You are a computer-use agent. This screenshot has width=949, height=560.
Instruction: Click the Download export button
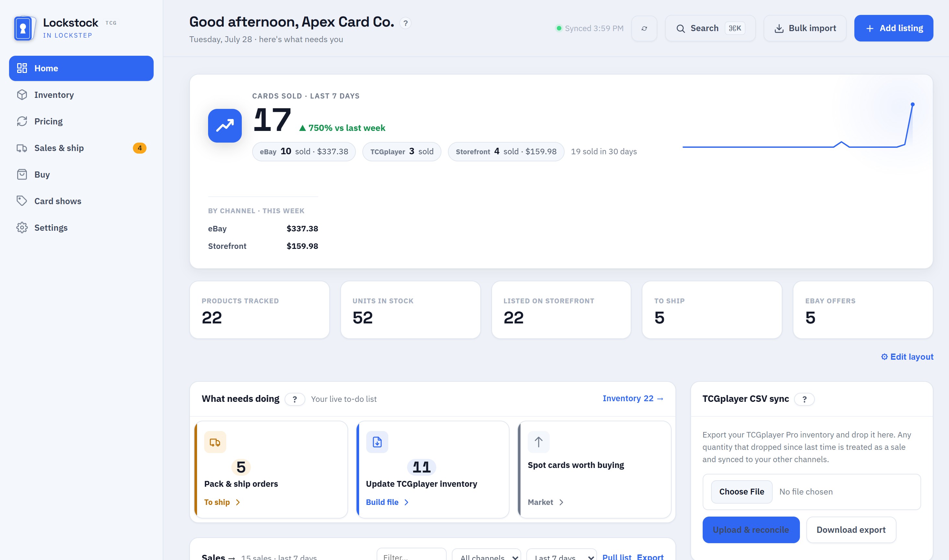pyautogui.click(x=851, y=530)
